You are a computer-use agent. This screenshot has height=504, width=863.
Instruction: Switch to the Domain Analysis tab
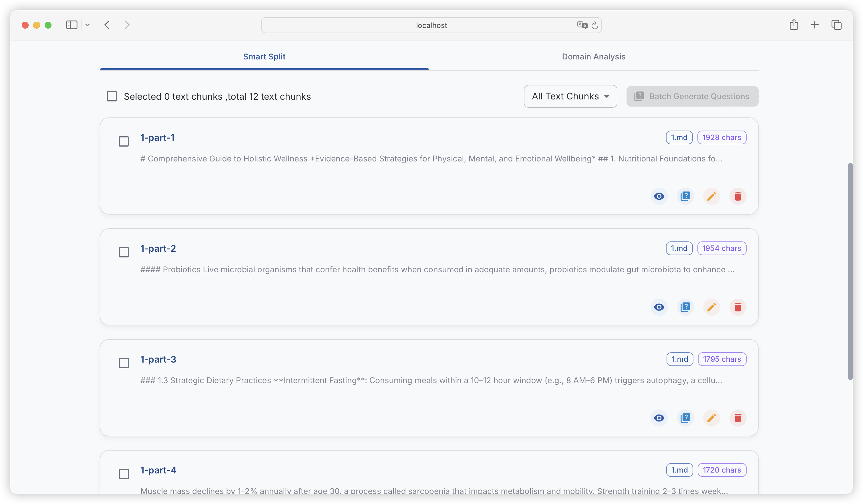[593, 57]
